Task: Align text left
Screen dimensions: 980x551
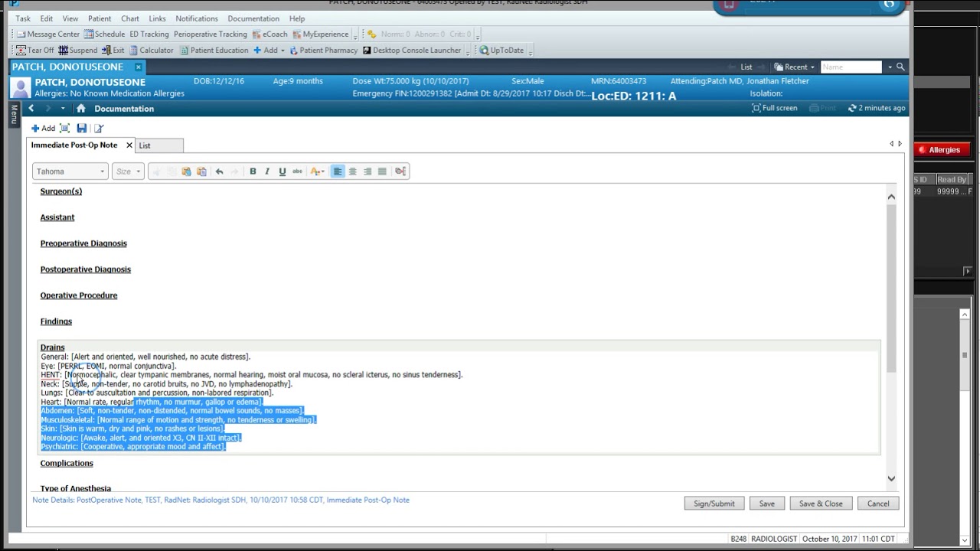Action: (x=338, y=171)
